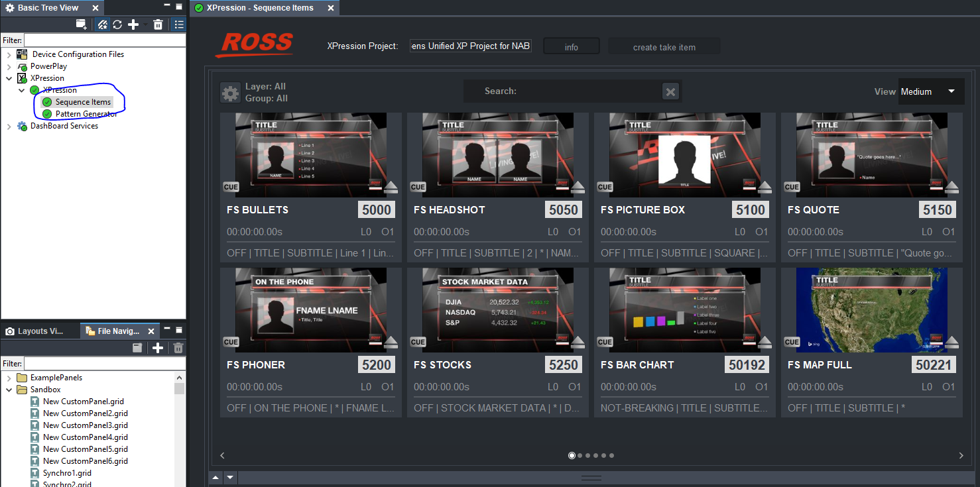Open the gear settings beside Layer and Group

[230, 93]
